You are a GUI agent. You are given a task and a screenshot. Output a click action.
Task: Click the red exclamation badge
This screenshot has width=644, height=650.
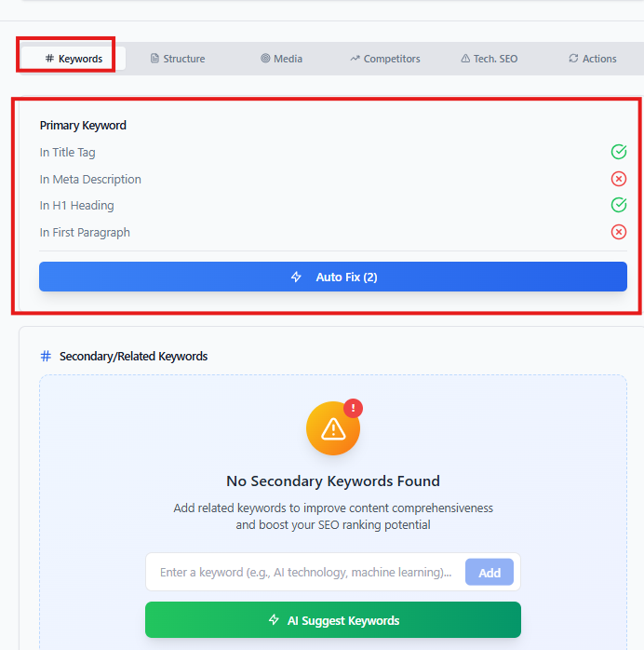coord(353,408)
